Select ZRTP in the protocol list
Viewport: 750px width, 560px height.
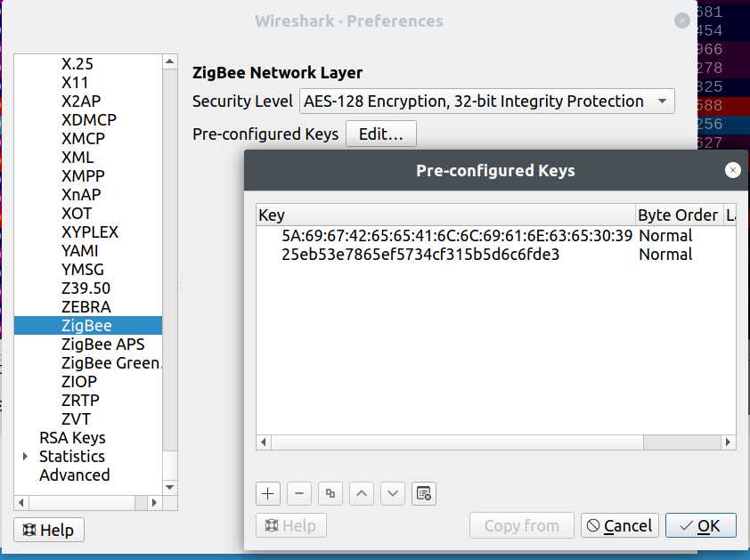[x=80, y=401]
